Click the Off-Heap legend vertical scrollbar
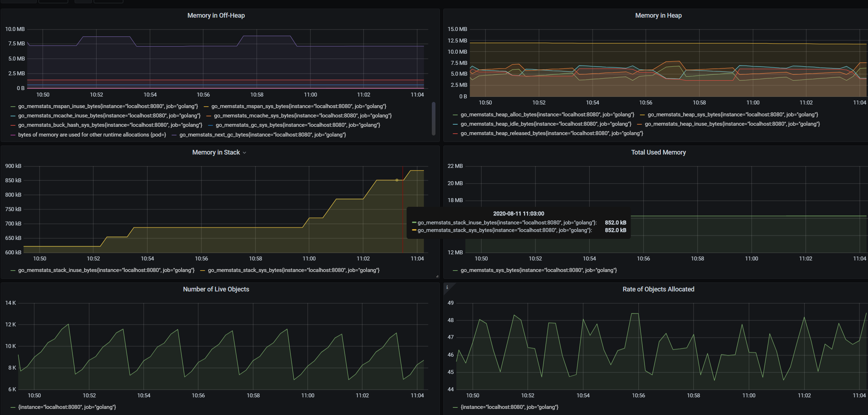868x415 pixels. 434,119
